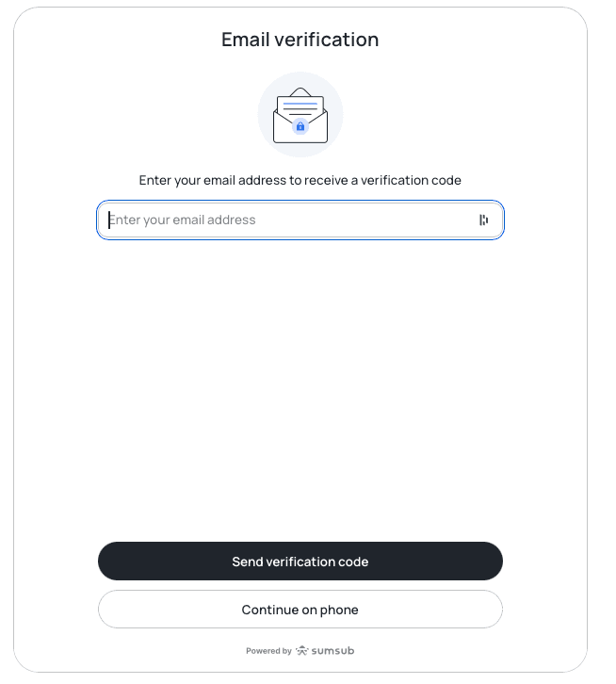Screen dimensions: 616x684
Task: Click the verification code instruction text
Action: point(300,180)
